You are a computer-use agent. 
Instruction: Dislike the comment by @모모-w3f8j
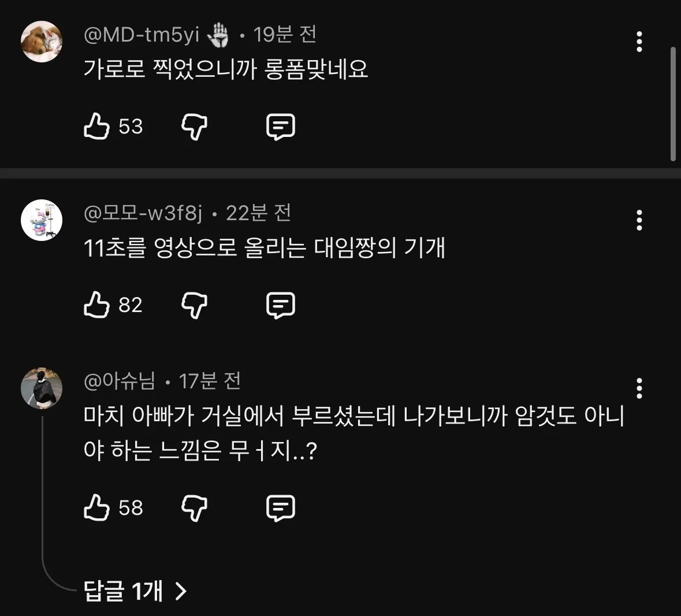coord(194,305)
